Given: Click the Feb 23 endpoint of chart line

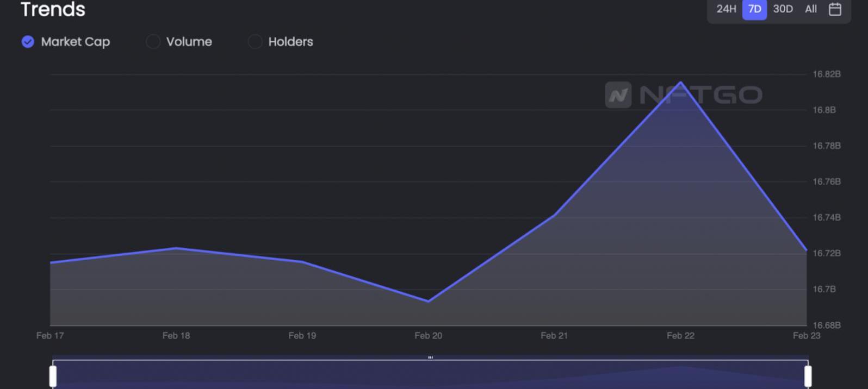Looking at the screenshot, I should coord(806,250).
